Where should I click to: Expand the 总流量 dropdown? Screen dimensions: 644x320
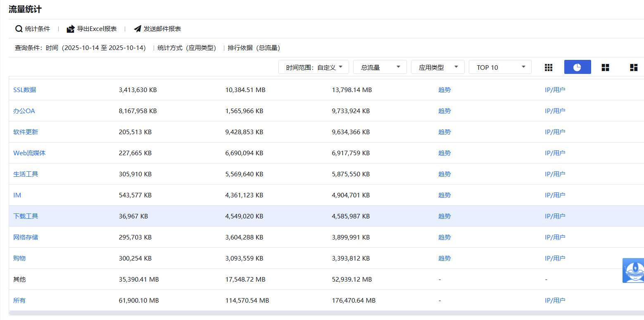[x=380, y=67]
